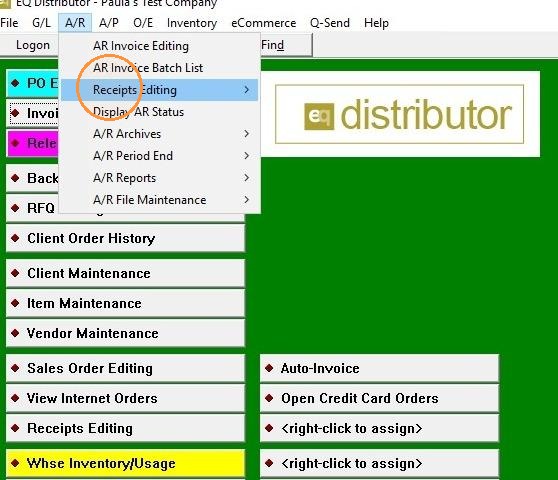Expand the A/R Period End arrow
The width and height of the screenshot is (558, 480).
(x=247, y=156)
